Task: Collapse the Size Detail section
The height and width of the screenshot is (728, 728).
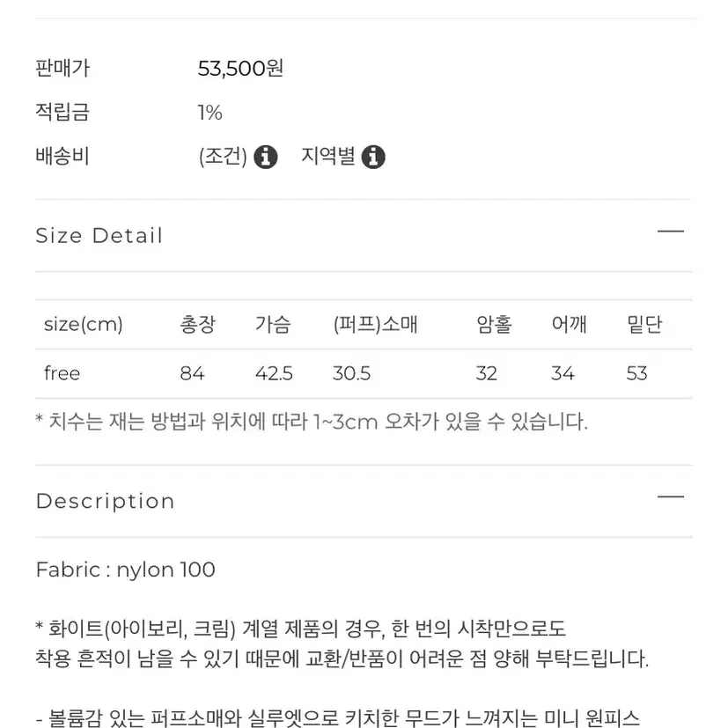Action: (x=671, y=231)
